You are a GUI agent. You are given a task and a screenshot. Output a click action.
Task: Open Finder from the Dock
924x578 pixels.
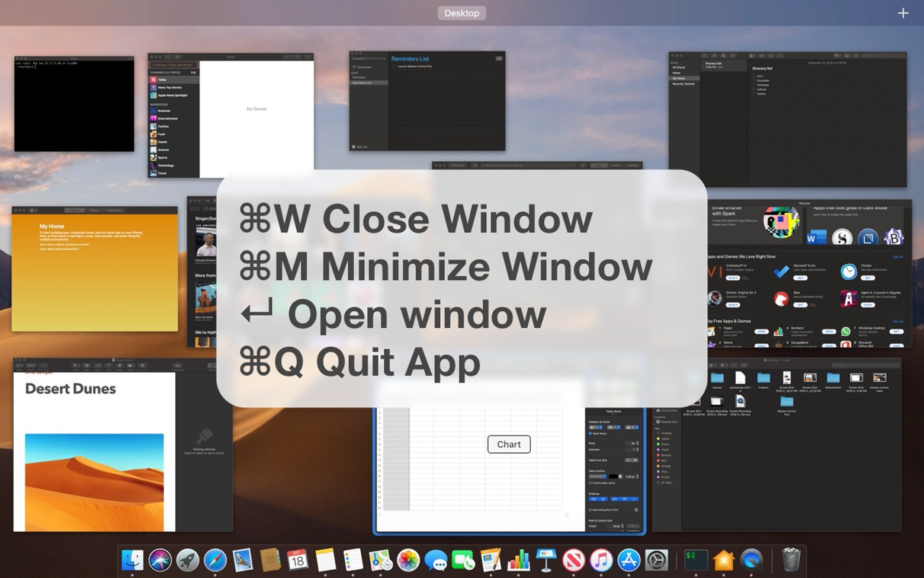[x=132, y=560]
